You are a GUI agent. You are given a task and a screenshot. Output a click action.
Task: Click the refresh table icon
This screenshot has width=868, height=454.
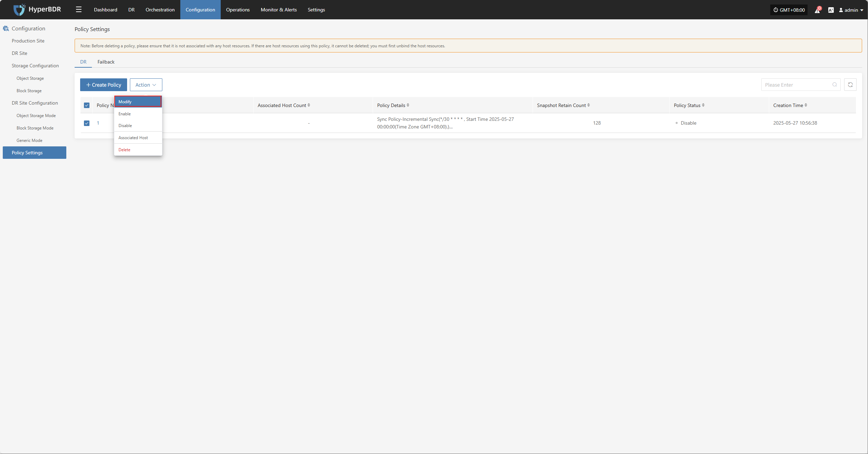click(x=850, y=85)
